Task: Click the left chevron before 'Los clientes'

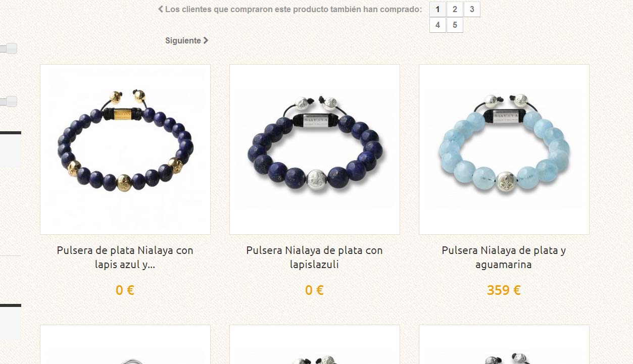Action: point(161,9)
